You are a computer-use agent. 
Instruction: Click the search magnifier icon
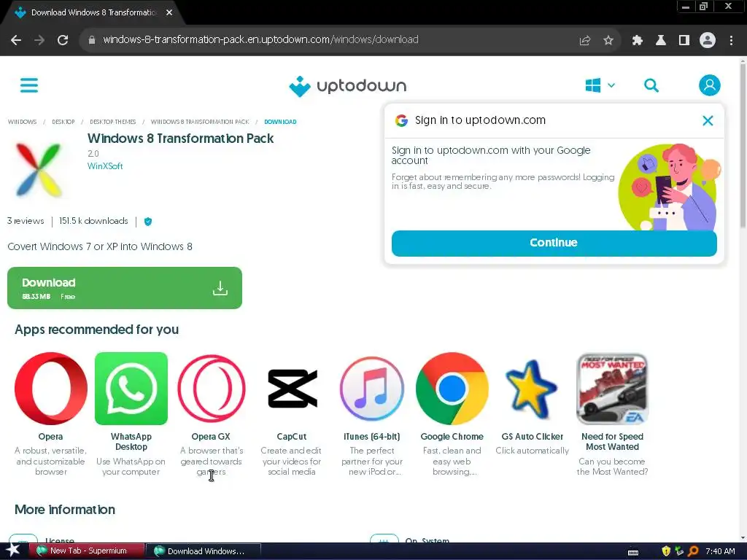[651, 86]
